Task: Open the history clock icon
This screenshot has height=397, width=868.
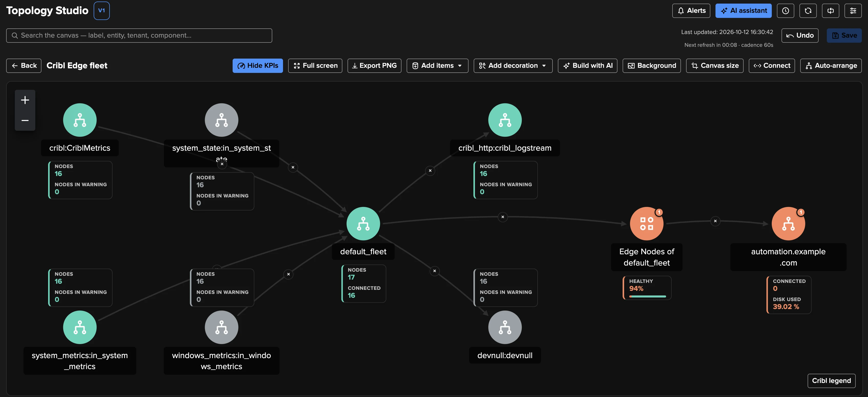Action: [785, 11]
